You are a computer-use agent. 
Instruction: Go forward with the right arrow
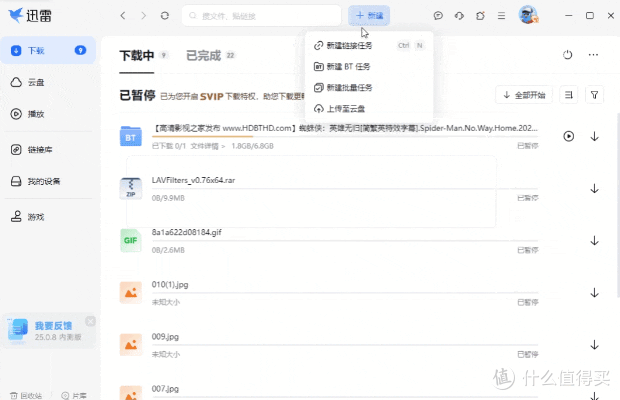tap(144, 15)
